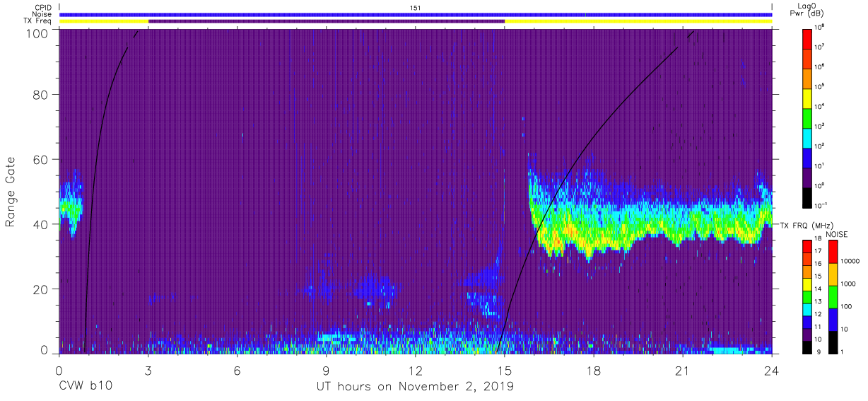
Task: Click the Range Gate tick label 60
Action: click(39, 161)
